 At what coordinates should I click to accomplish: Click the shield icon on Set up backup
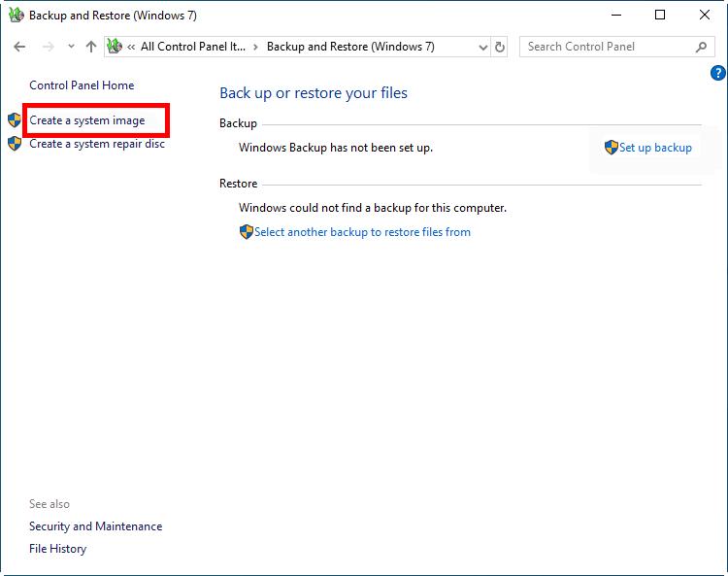tap(611, 148)
